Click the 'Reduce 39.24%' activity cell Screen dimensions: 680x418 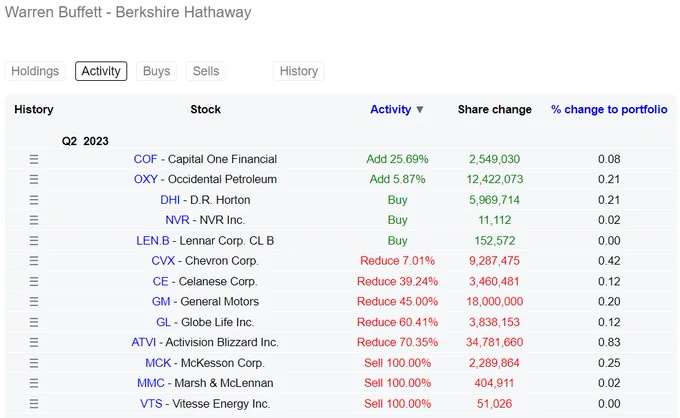click(397, 281)
